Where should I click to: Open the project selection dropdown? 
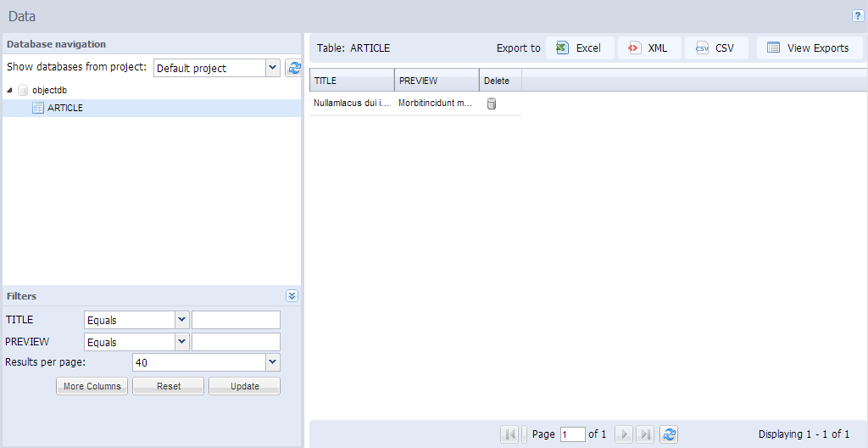[x=272, y=69]
